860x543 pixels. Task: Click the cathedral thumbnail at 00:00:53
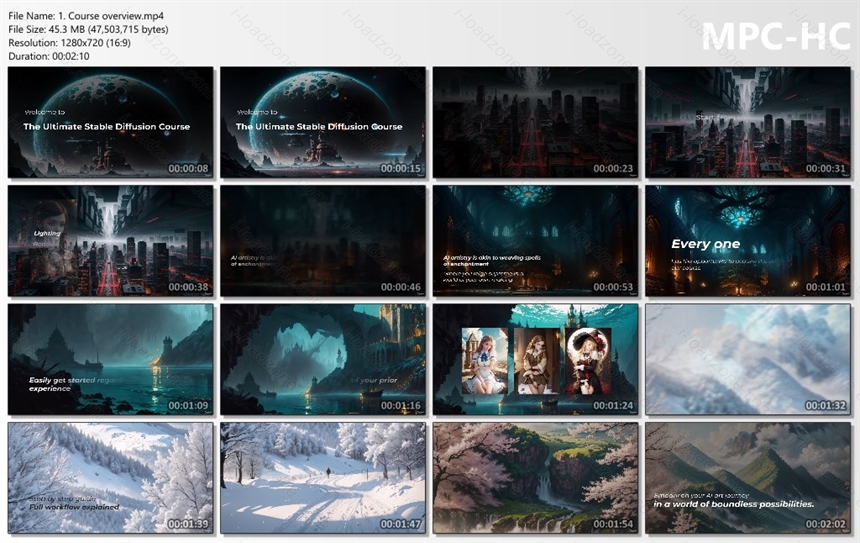pyautogui.click(x=535, y=241)
